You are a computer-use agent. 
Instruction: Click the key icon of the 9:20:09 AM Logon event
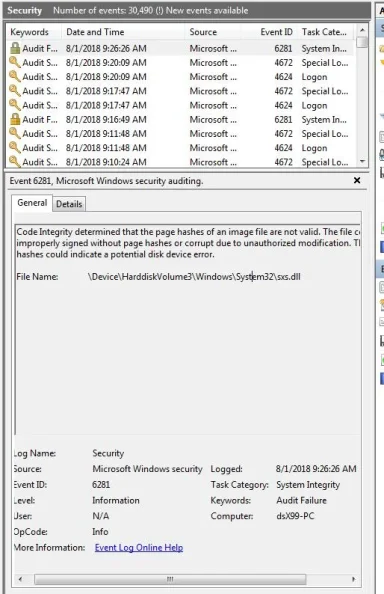15,77
